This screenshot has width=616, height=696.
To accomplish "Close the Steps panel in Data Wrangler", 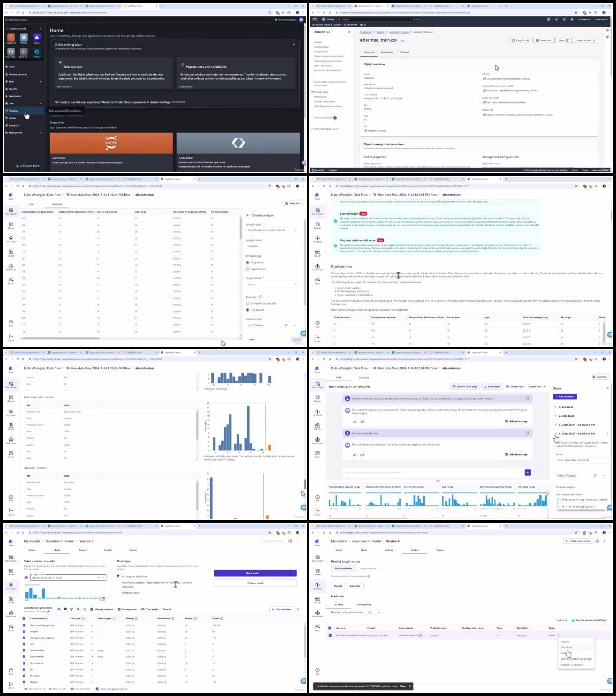I will coord(607,388).
